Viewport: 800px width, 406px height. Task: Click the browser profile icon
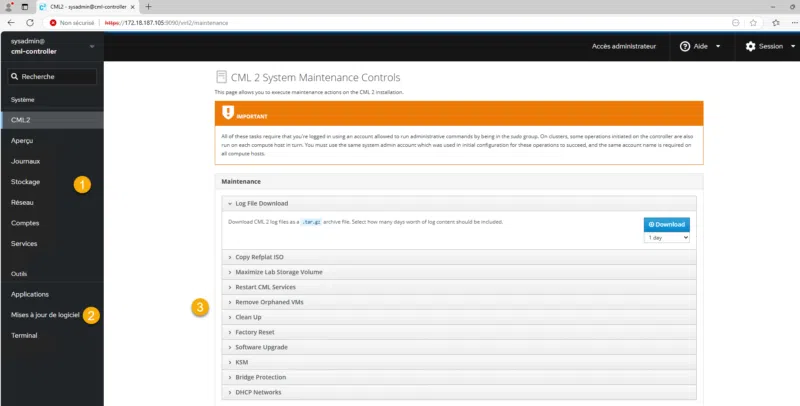9,6
